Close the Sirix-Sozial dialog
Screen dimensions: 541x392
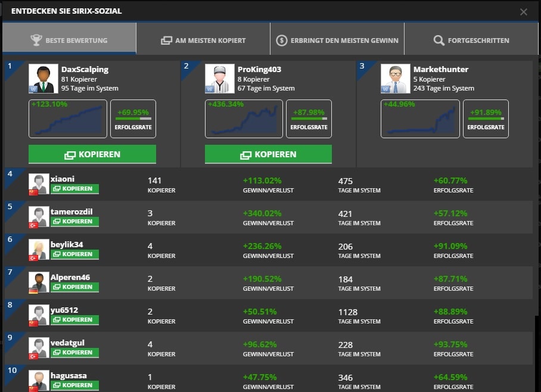[x=524, y=12]
